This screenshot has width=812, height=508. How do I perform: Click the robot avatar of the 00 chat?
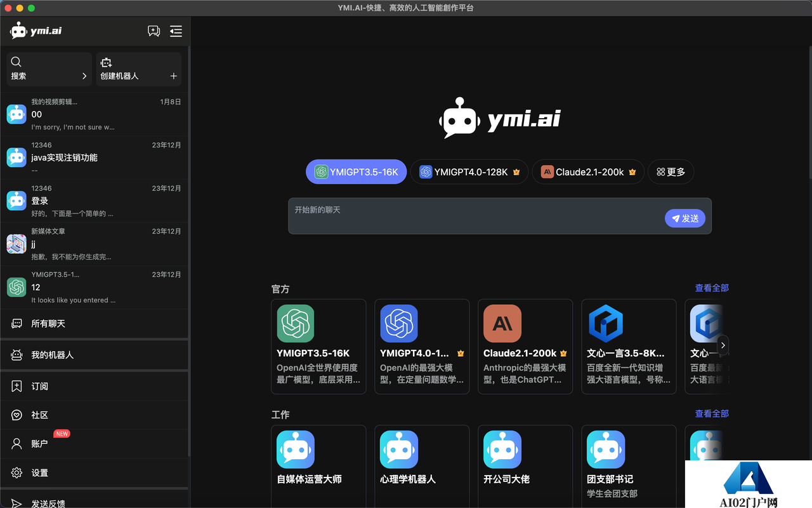pos(16,114)
